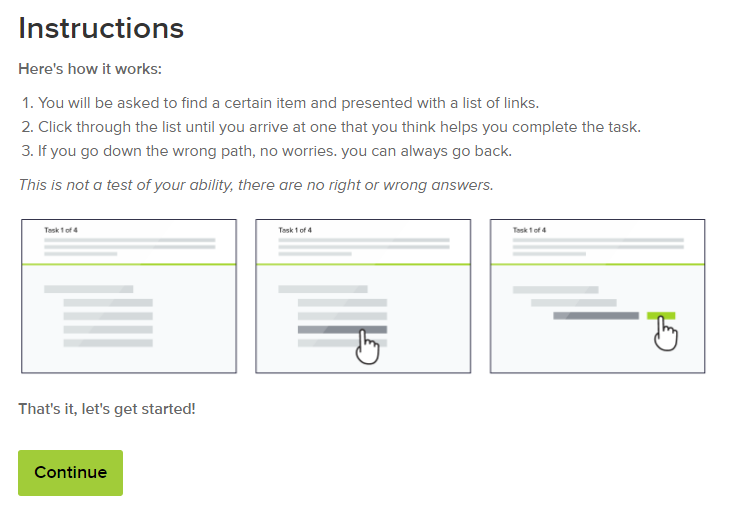
Task: Click the "That's it, let's get started!" text
Action: coord(106,409)
